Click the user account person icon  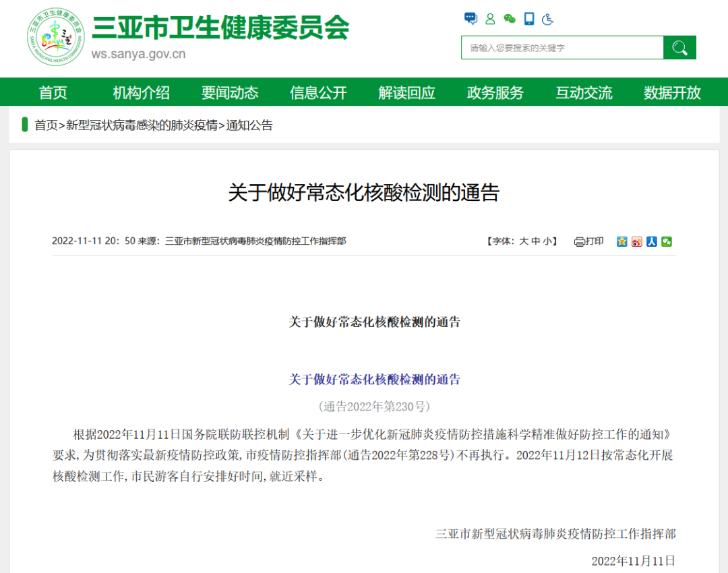(x=490, y=19)
